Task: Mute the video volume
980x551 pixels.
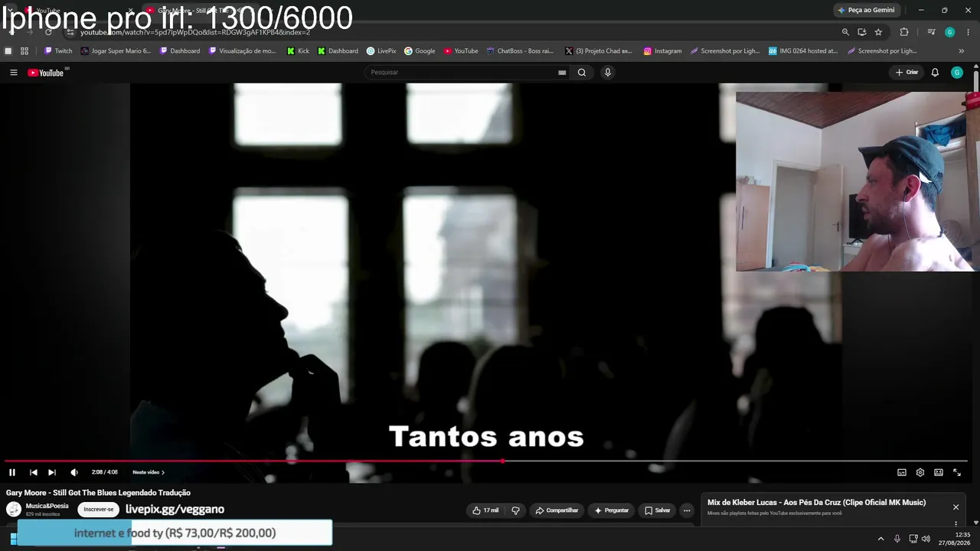Action: tap(74, 472)
